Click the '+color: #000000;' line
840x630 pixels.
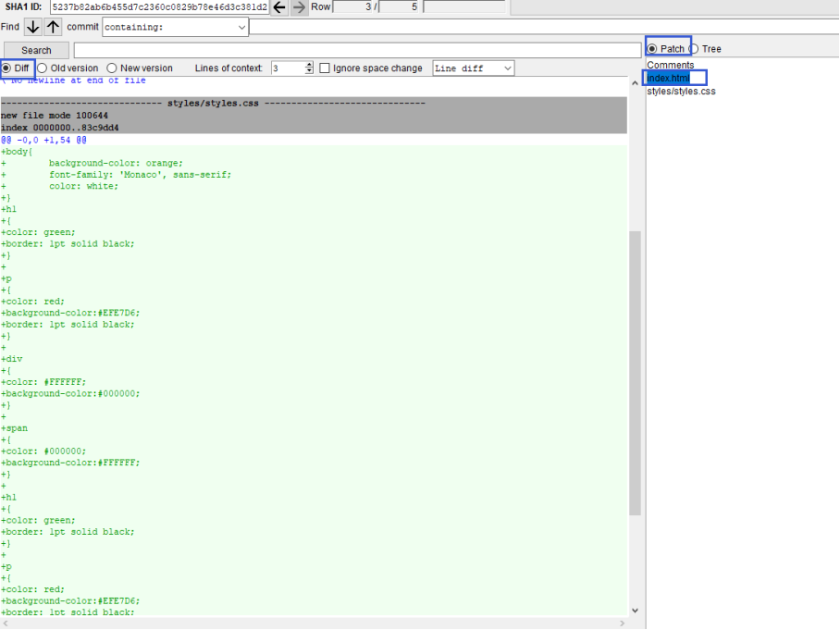[43, 451]
